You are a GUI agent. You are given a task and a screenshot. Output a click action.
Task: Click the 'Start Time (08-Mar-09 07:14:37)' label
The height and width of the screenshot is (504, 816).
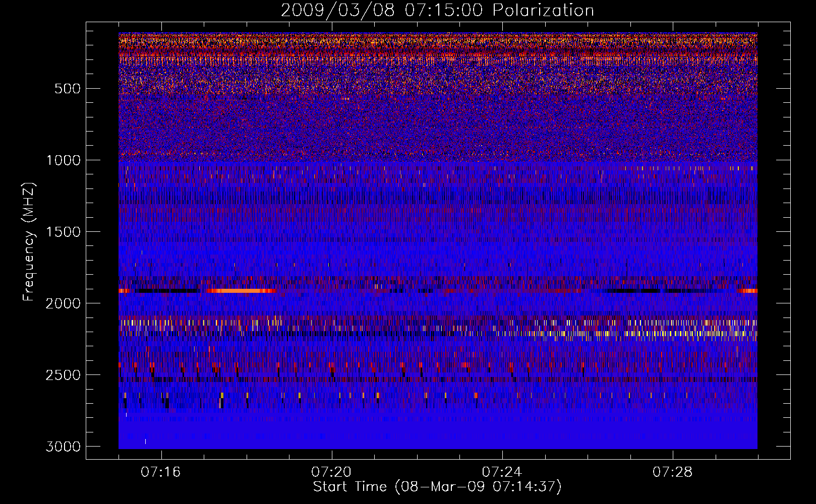coord(437,487)
